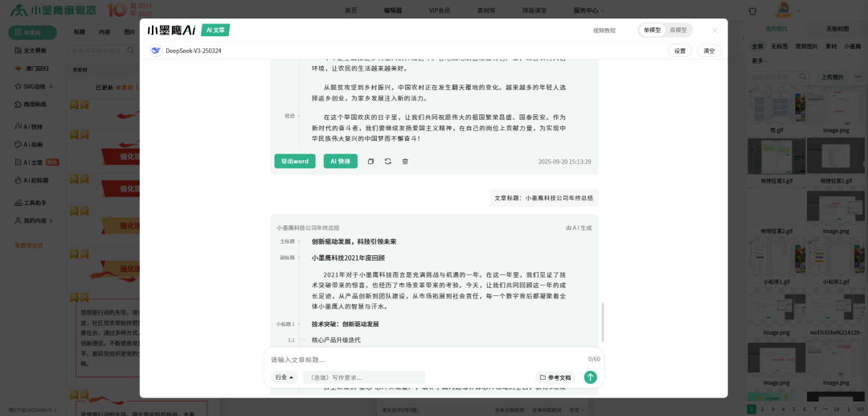Image resolution: width=868 pixels, height=416 pixels.
Task: Select the 单素材 green sidebar button
Action: tap(33, 33)
